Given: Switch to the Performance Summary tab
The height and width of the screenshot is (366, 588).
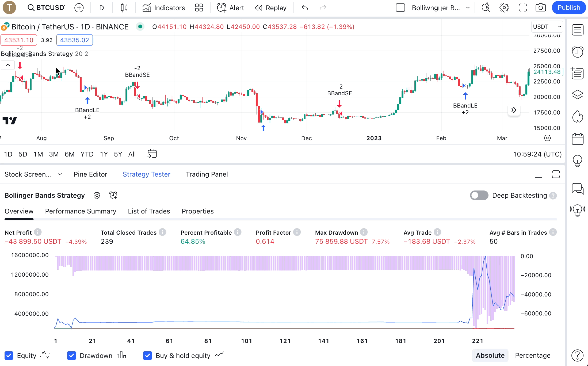Looking at the screenshot, I should [x=81, y=211].
